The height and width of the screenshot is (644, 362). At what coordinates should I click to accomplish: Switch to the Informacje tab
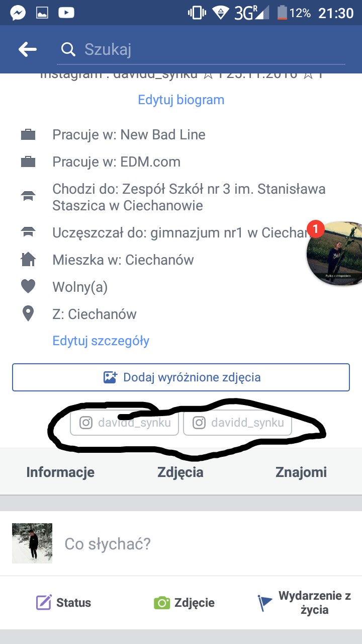[60, 472]
